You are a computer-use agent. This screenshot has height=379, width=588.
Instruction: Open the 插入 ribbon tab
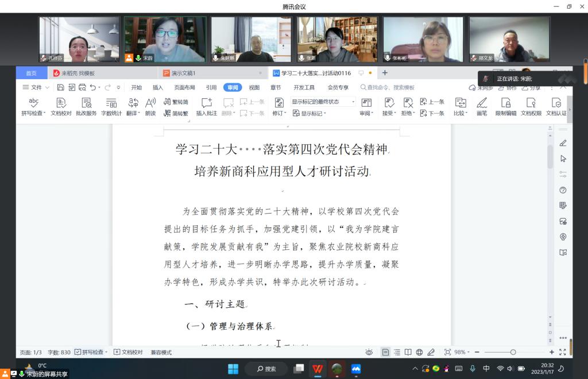point(158,87)
